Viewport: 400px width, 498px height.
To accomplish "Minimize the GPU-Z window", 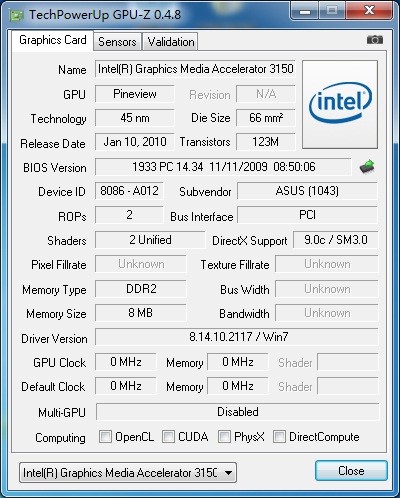I will [x=305, y=11].
